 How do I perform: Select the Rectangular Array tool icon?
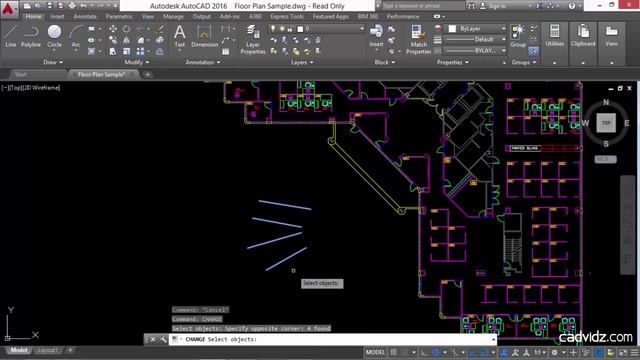click(x=140, y=51)
